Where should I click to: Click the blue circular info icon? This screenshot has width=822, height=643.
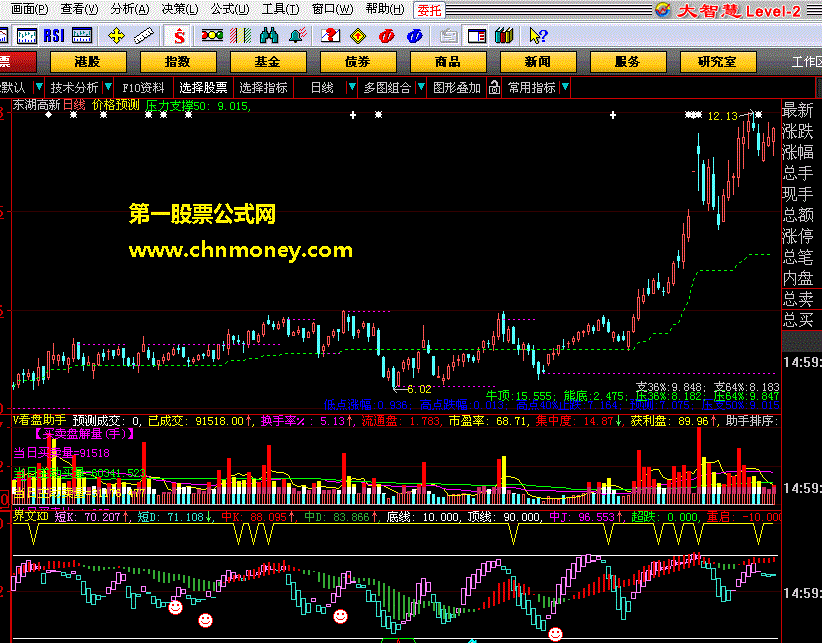point(414,36)
